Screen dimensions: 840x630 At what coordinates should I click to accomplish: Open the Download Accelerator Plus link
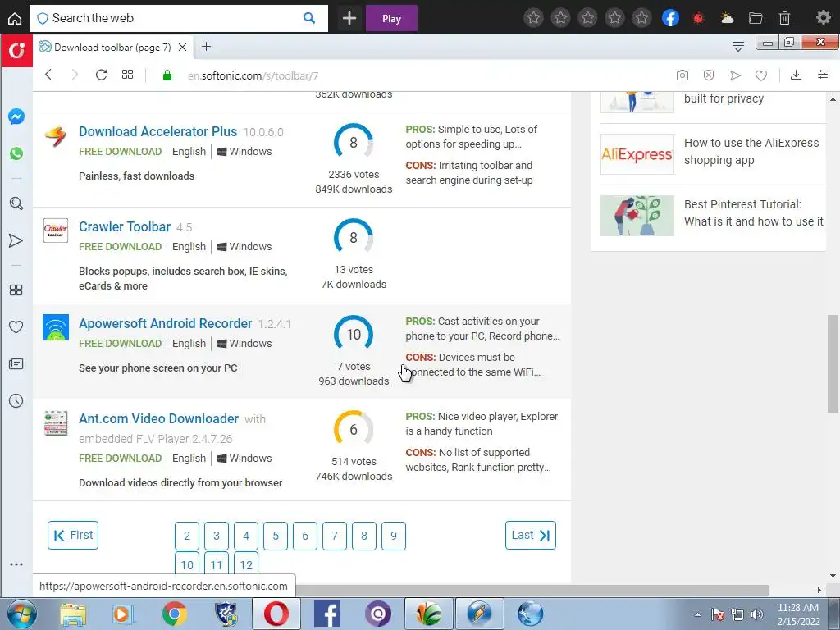(157, 131)
